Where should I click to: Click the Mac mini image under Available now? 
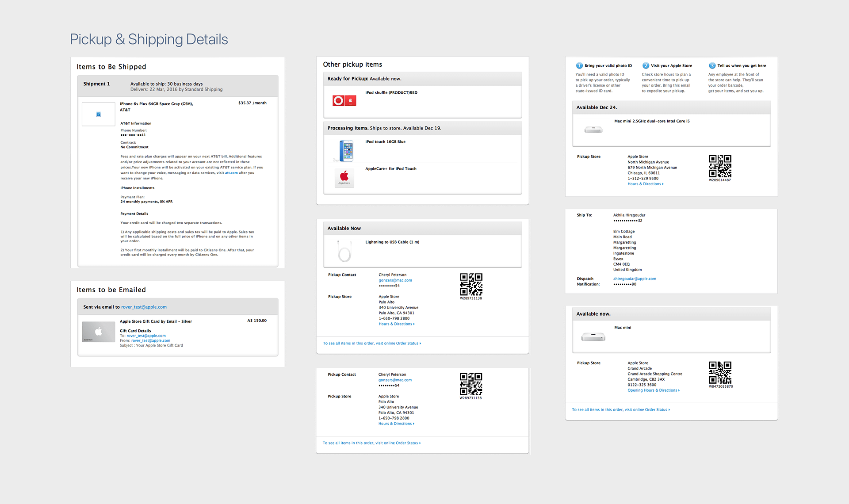[x=593, y=337]
